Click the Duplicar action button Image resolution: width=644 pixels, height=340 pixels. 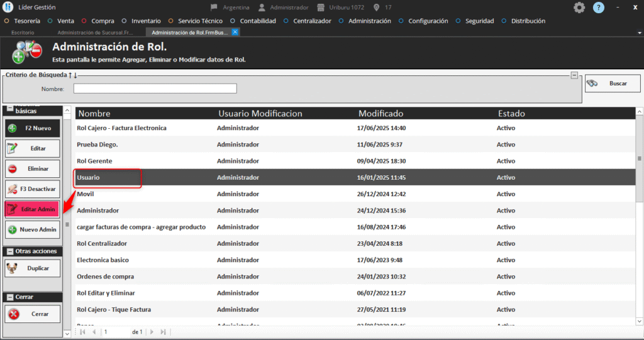pyautogui.click(x=33, y=268)
